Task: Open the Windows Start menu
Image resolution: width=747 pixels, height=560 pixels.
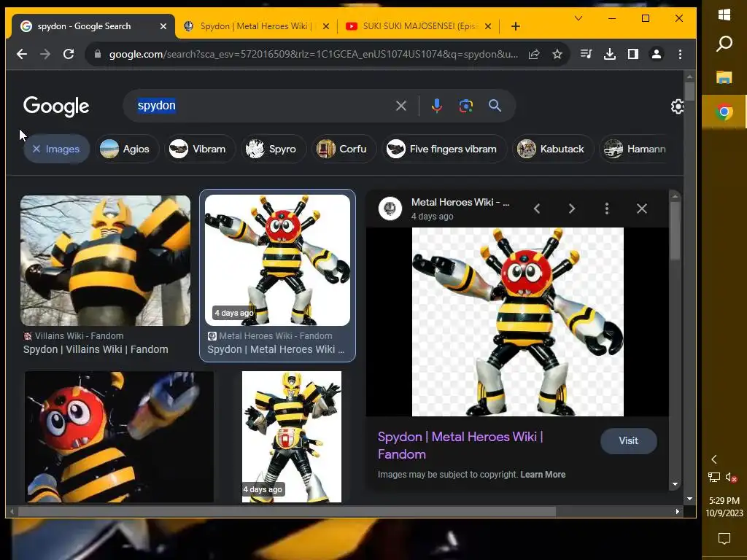Action: pyautogui.click(x=724, y=15)
